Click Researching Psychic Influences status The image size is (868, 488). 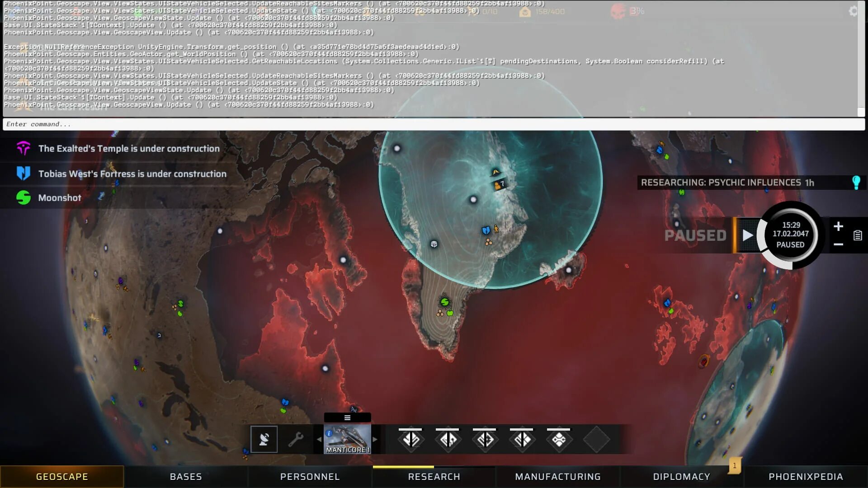click(727, 183)
